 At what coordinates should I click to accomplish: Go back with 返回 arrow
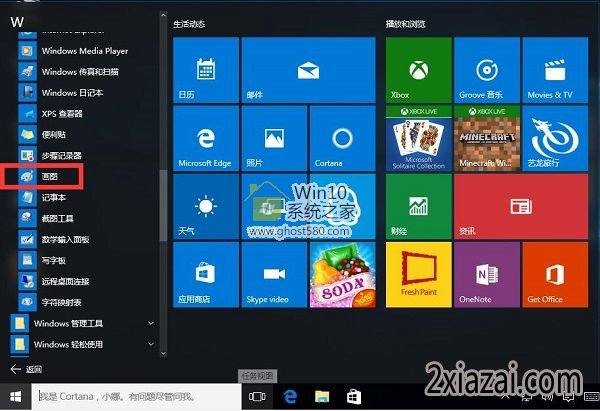pyautogui.click(x=26, y=369)
